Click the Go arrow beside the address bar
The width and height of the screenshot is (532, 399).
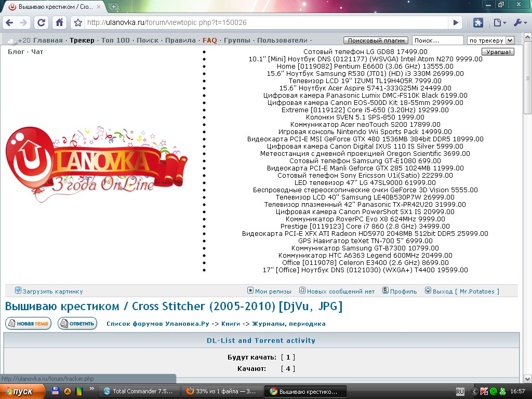[456, 23]
